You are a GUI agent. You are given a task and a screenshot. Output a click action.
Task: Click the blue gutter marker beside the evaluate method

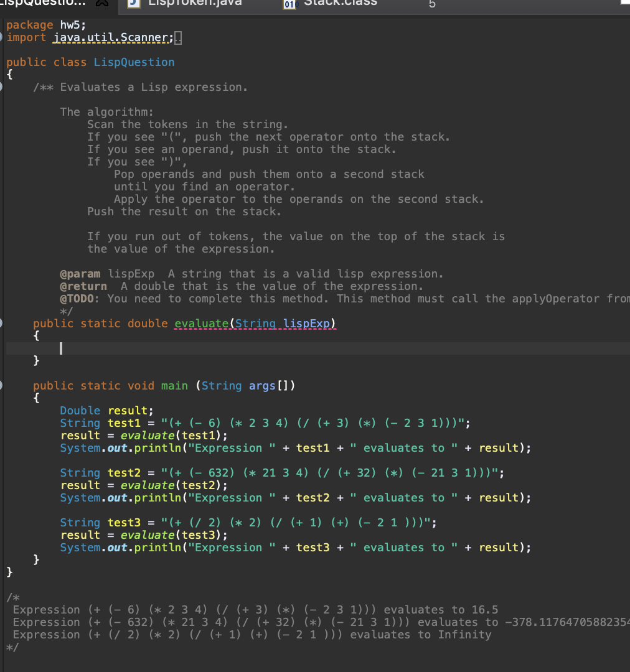click(x=1, y=323)
